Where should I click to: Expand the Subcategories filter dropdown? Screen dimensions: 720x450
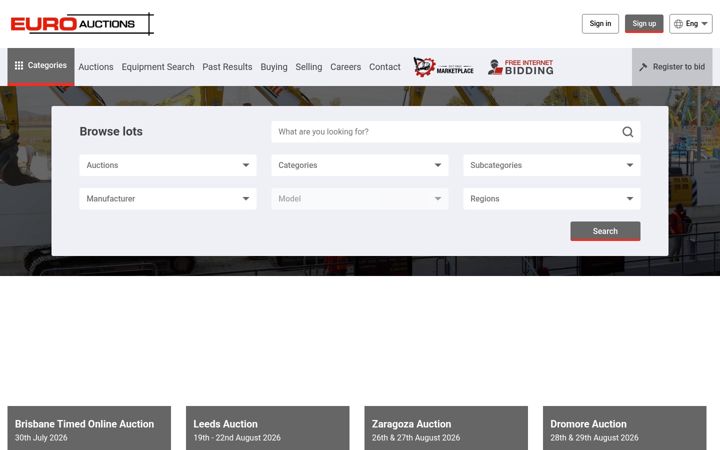551,165
